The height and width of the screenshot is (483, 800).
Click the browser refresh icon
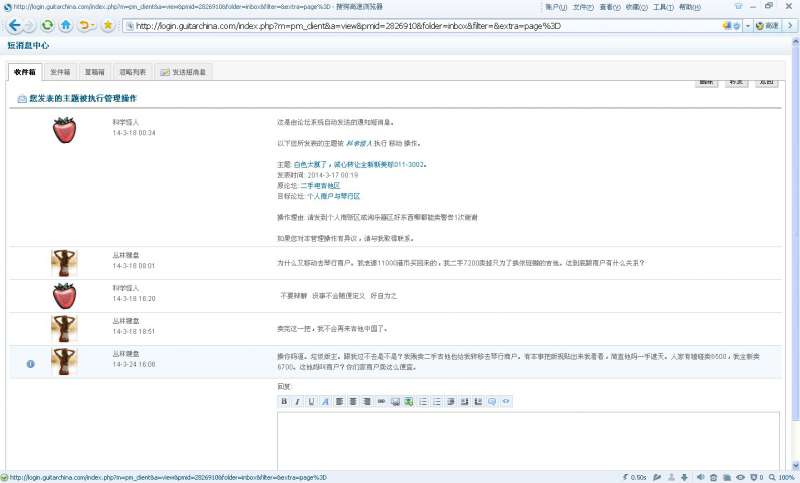coord(47,25)
